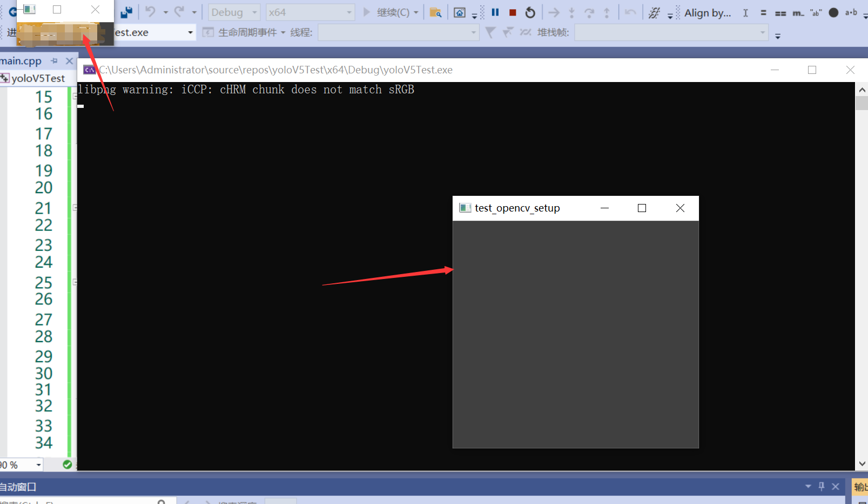868x504 pixels.
Task: Open the Undo history dropdown arrow
Action: click(165, 12)
